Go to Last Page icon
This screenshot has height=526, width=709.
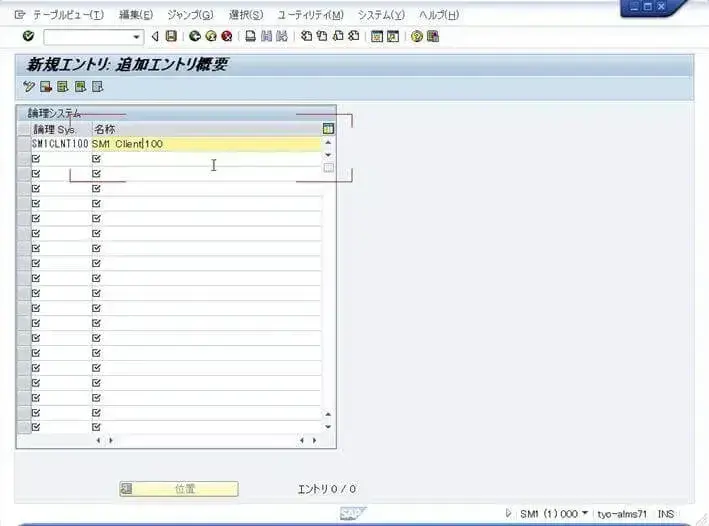(x=354, y=36)
